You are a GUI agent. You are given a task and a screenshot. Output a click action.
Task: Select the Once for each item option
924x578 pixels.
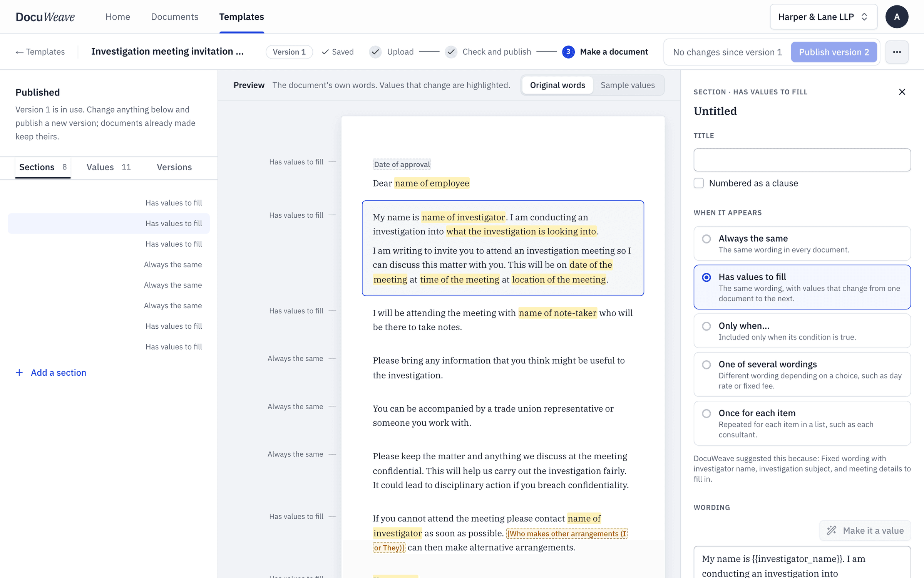pos(802,423)
